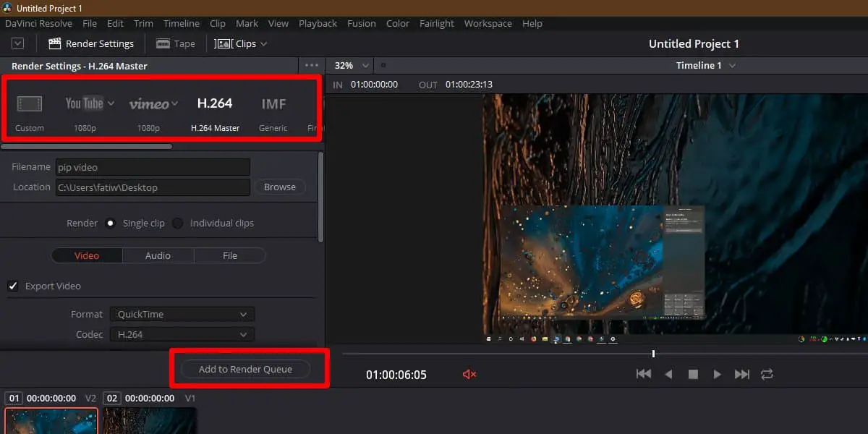The width and height of the screenshot is (868, 434).
Task: Open the Render Settings options dots menu
Action: [x=312, y=65]
